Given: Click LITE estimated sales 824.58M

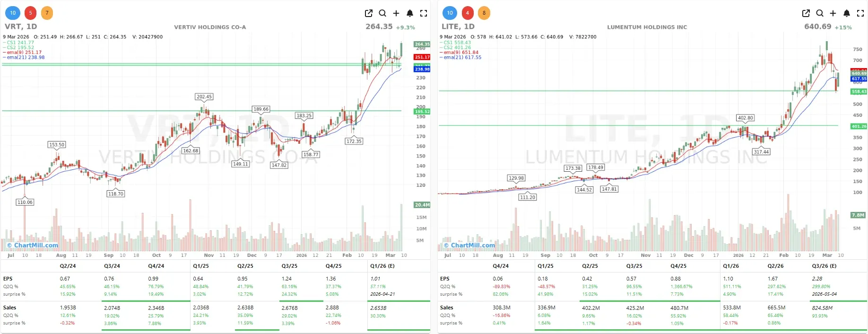Looking at the screenshot, I should (x=822, y=308).
